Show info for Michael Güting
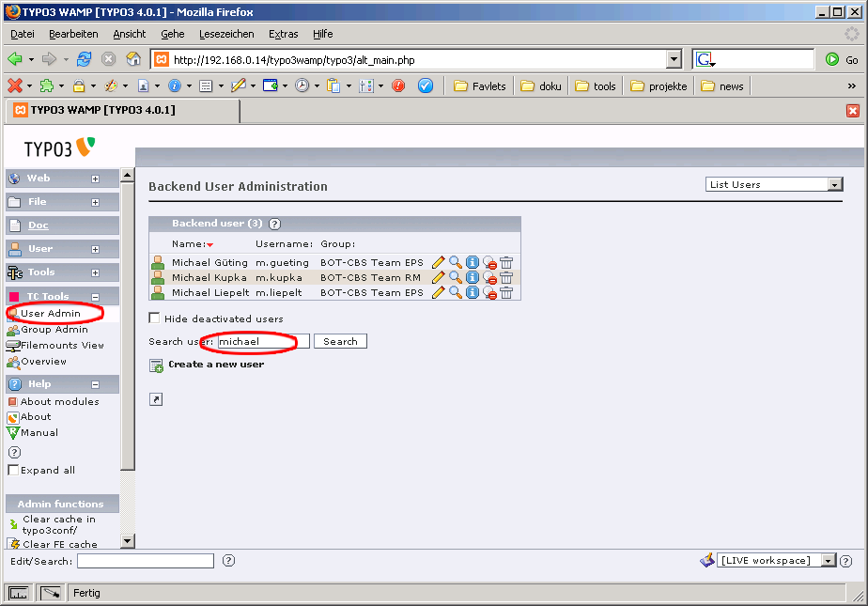Viewport: 868px width, 606px height. click(x=473, y=262)
